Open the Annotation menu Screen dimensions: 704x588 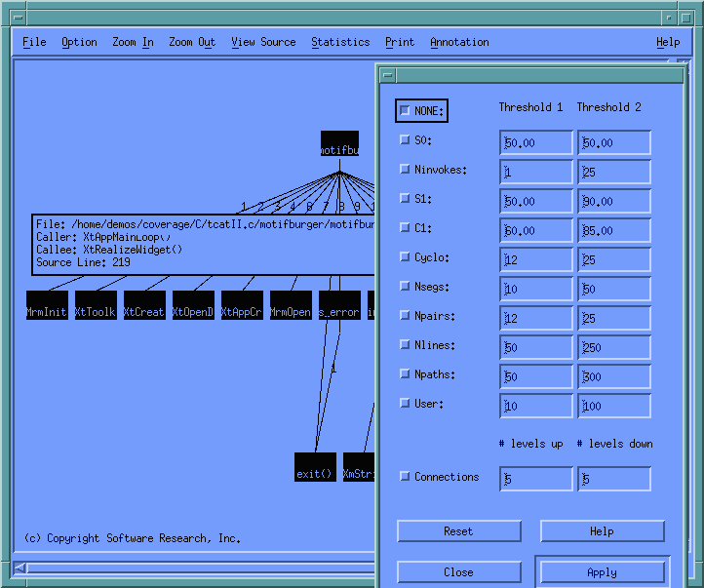[459, 42]
